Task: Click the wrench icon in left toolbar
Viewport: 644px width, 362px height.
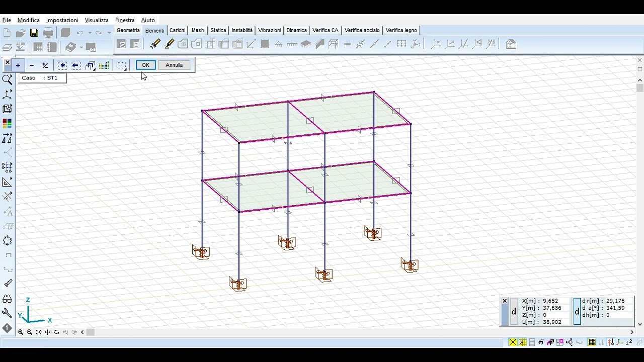Action: pyautogui.click(x=7, y=313)
